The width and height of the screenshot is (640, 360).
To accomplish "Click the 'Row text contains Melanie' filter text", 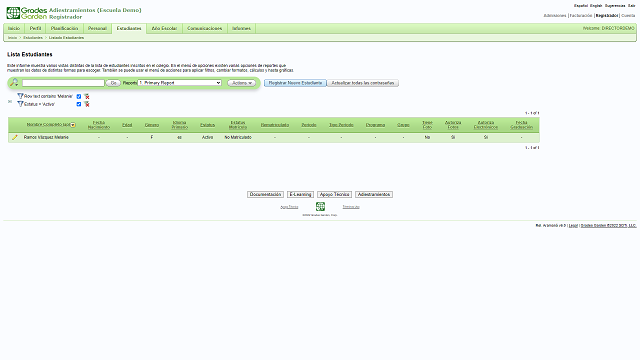I will [x=48, y=96].
